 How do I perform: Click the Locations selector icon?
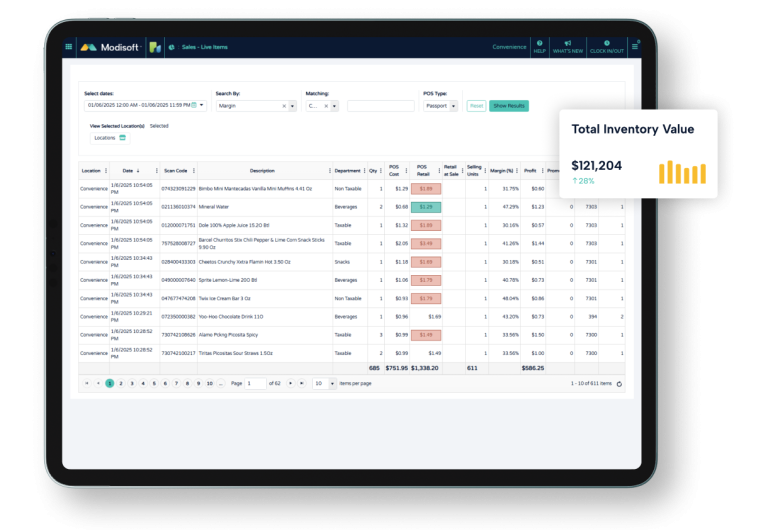tap(124, 137)
